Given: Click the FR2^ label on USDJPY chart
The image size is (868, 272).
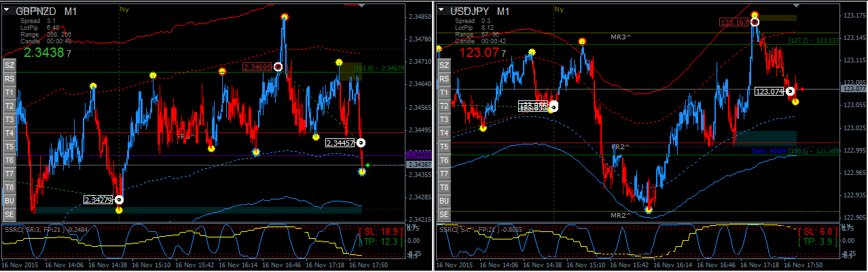Looking at the screenshot, I should click(x=621, y=147).
